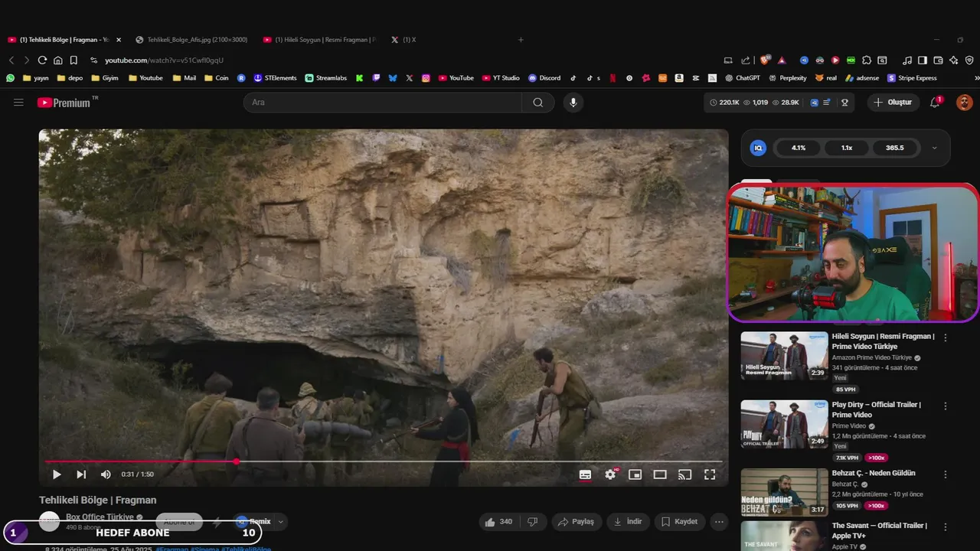Viewport: 980px width, 551px height.
Task: Switch to Tehlikeli_Bolge_Afis.jpg tab
Action: 191,39
